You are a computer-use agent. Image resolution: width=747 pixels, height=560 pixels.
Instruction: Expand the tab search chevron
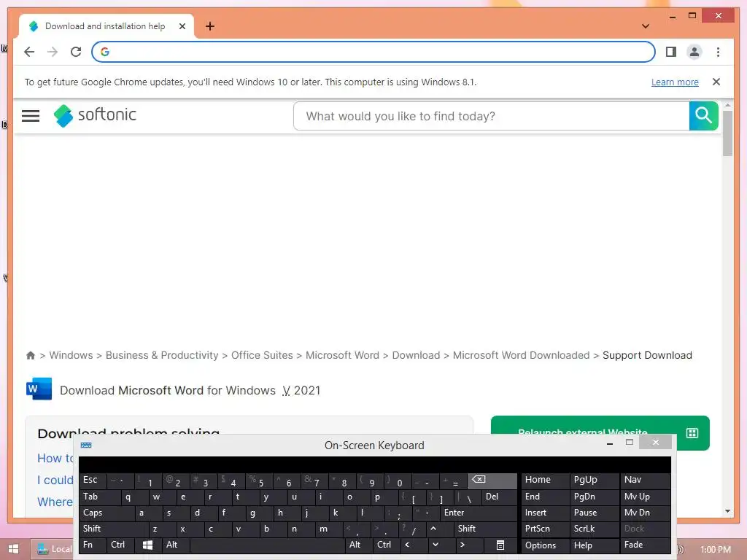click(645, 26)
